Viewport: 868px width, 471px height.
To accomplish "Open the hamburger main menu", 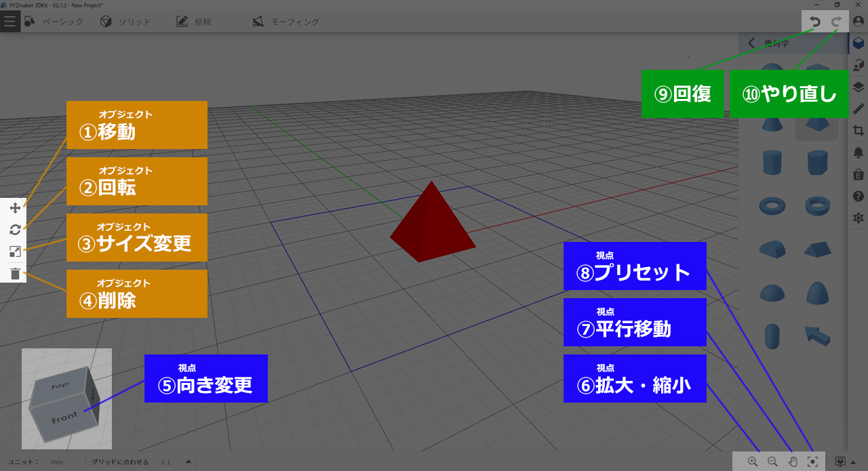I will (x=9, y=22).
